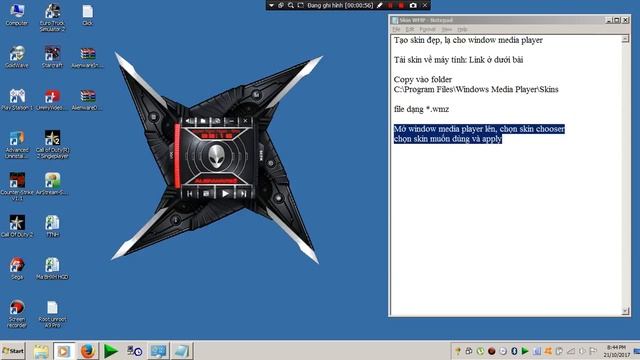This screenshot has height=360, width=640.
Task: Click Next track on the media player skin
Action: pyautogui.click(x=243, y=194)
